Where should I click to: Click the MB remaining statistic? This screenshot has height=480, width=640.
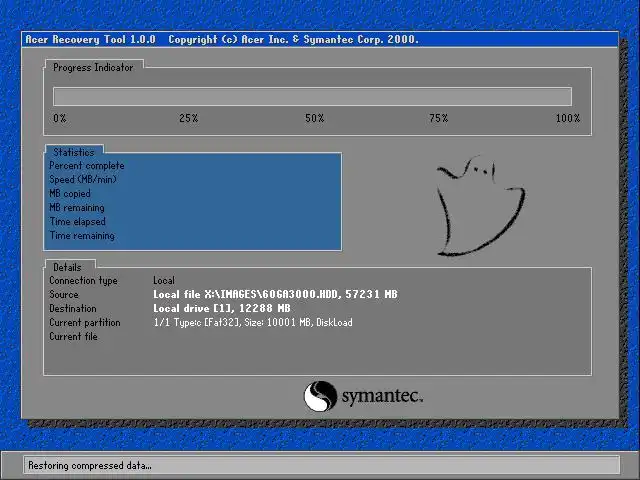tap(77, 208)
